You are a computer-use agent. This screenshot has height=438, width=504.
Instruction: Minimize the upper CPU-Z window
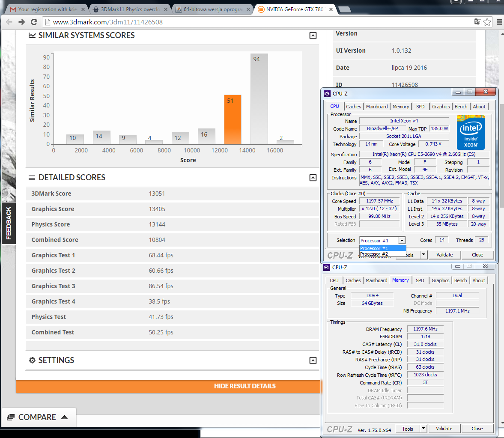(x=458, y=92)
